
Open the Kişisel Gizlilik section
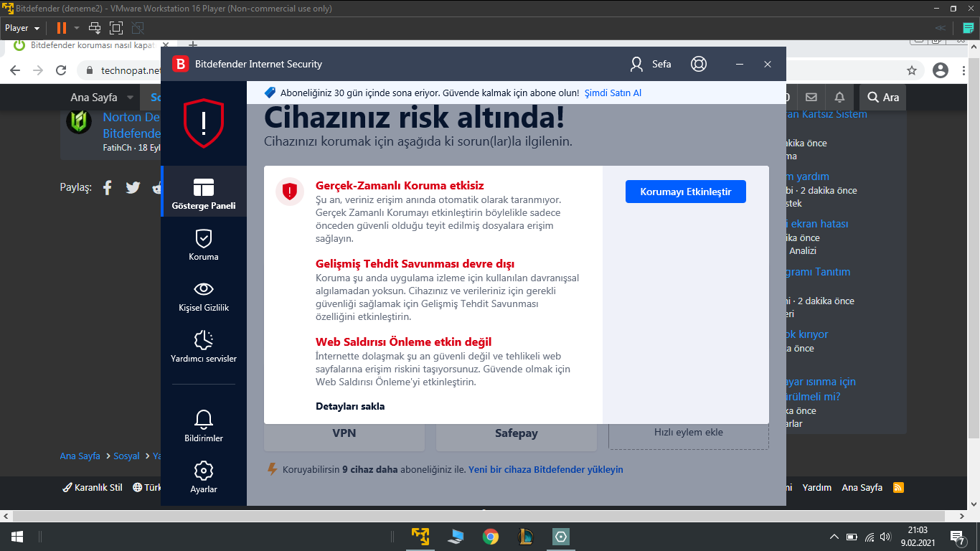(204, 296)
